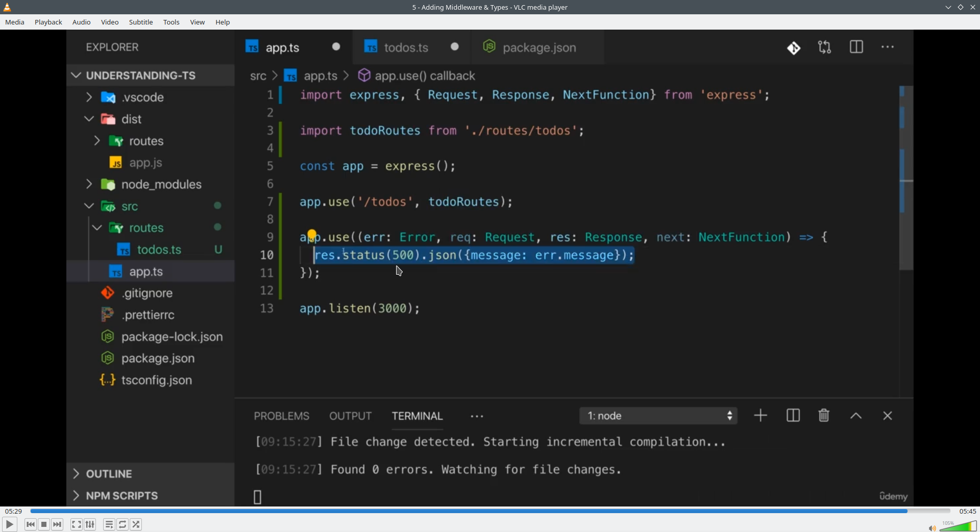Show the playlist in VLC
The image size is (980, 532).
coord(109,524)
